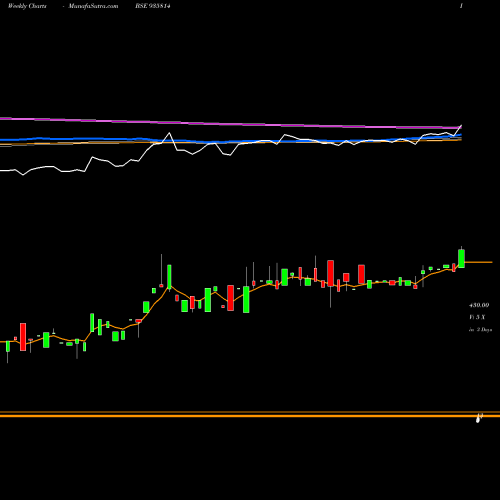500x500 pixels.
Task: Click the "in 2 Days" label
Action: (x=480, y=329)
